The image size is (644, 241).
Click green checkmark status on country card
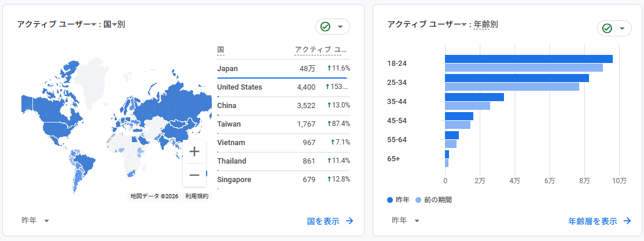(325, 27)
